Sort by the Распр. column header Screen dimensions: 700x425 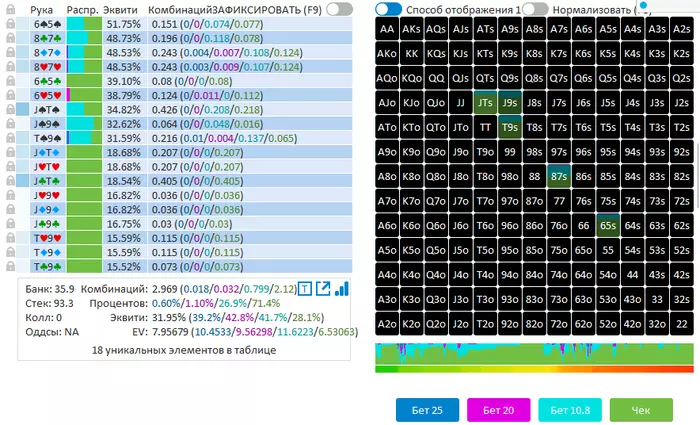tap(83, 10)
